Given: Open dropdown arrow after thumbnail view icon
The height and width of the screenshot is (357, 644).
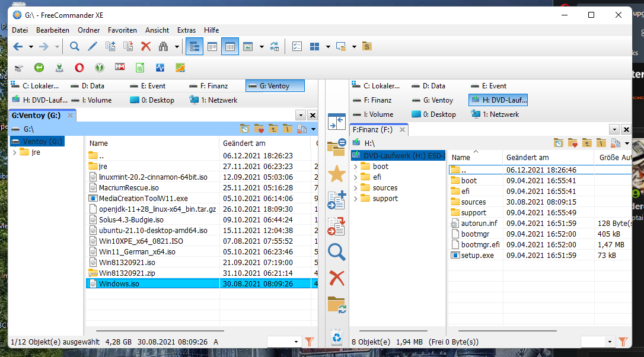Looking at the screenshot, I should pos(262,47).
